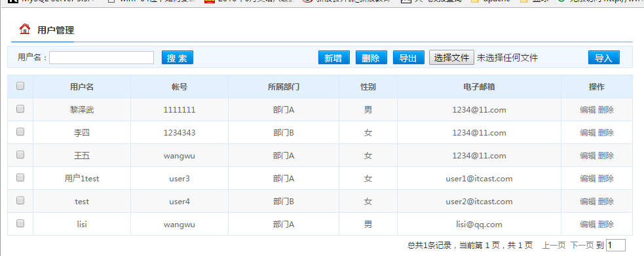
Task: Click the 电子邮箱 column header
Action: tap(479, 87)
